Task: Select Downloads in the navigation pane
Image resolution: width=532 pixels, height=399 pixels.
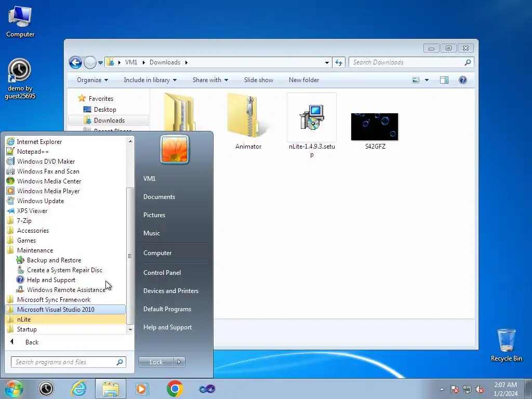Action: tap(109, 120)
